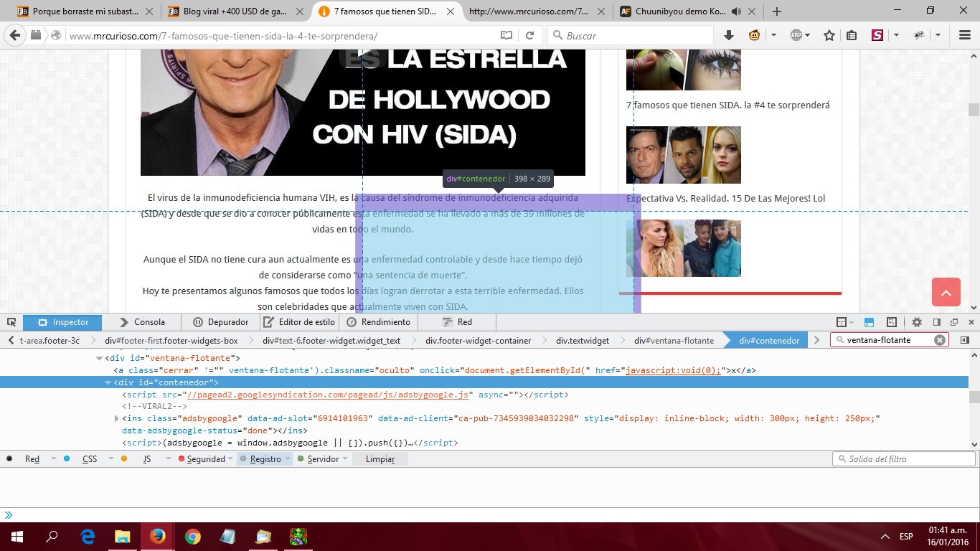980x551 pixels.
Task: Open the CSS filter dropdown arrow
Action: click(x=110, y=459)
